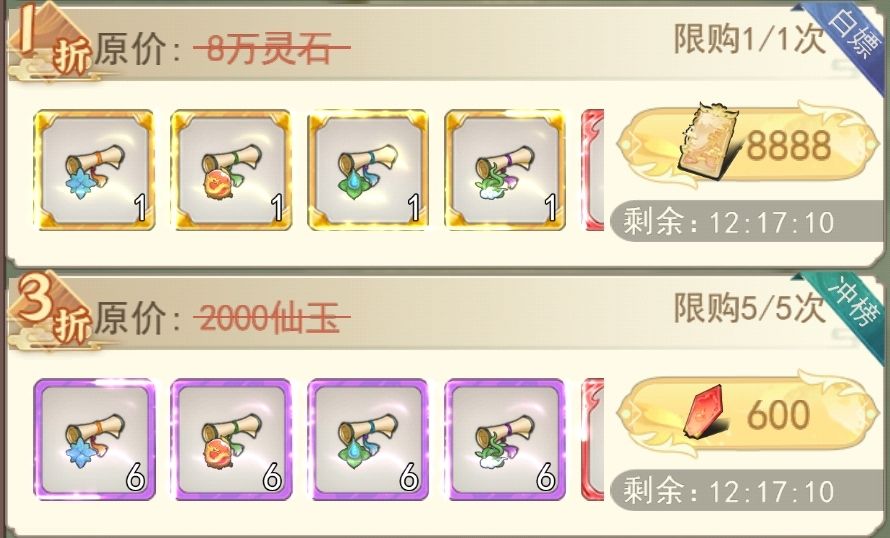Select the water droplet scroll in the gold row
890x538 pixels.
point(368,170)
